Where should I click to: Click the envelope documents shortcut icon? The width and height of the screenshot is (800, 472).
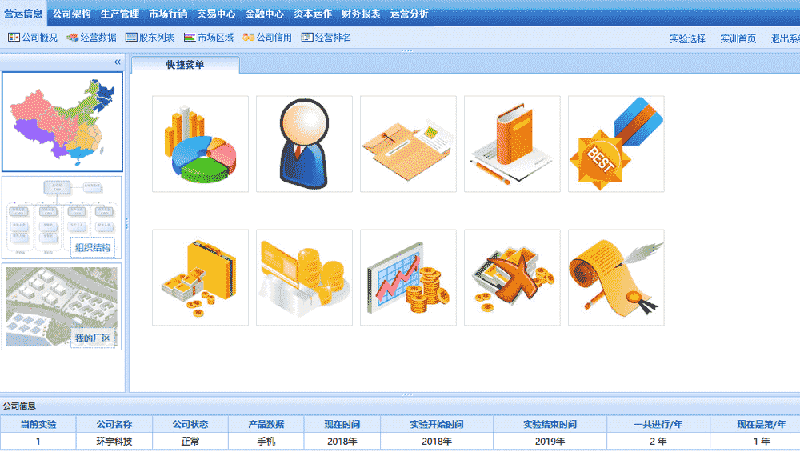(408, 143)
